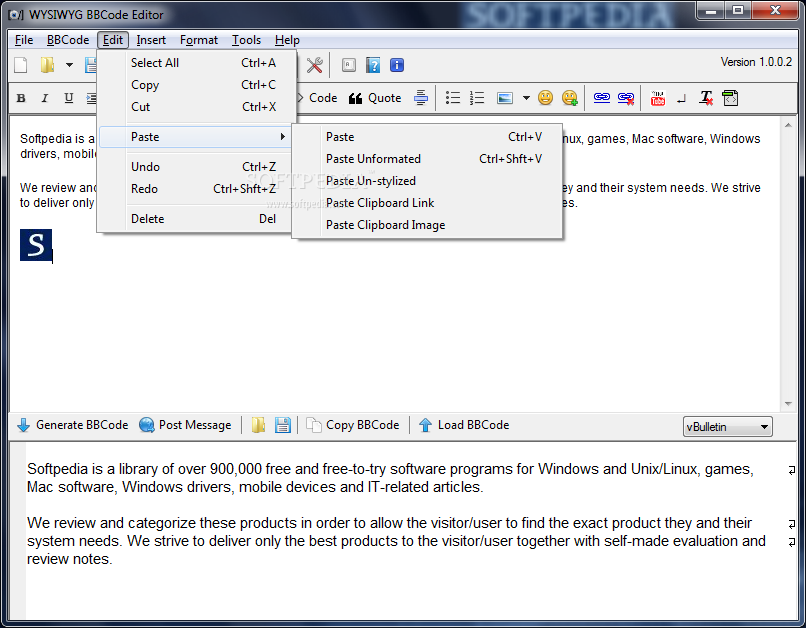Open the vBulletin forum type dropdown
Screen dimensions: 806x628
point(727,427)
